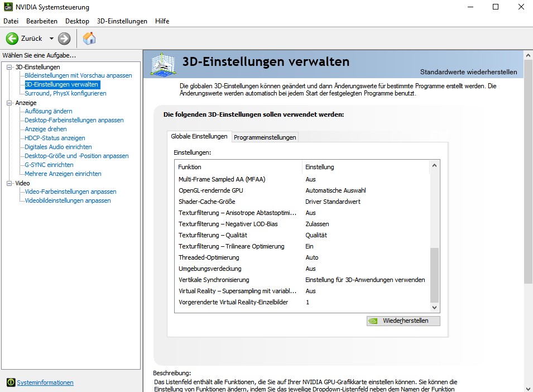The width and height of the screenshot is (533, 392).
Task: Click Automatische Auswahl setting value
Action: (335, 190)
